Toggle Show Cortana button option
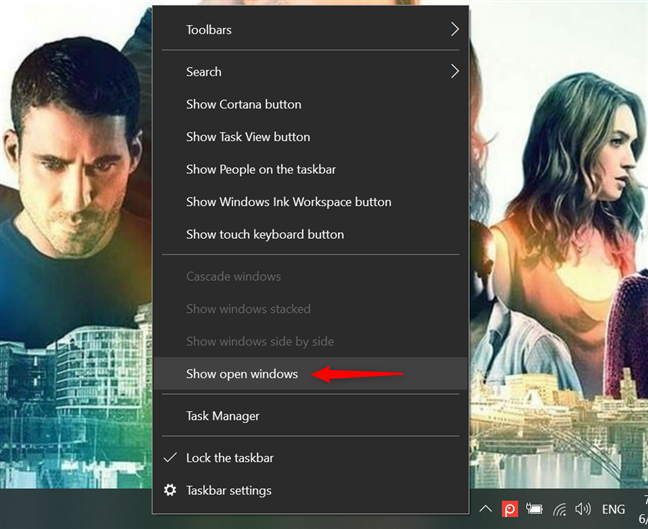Viewport: 648px width, 529px height. coord(243,104)
